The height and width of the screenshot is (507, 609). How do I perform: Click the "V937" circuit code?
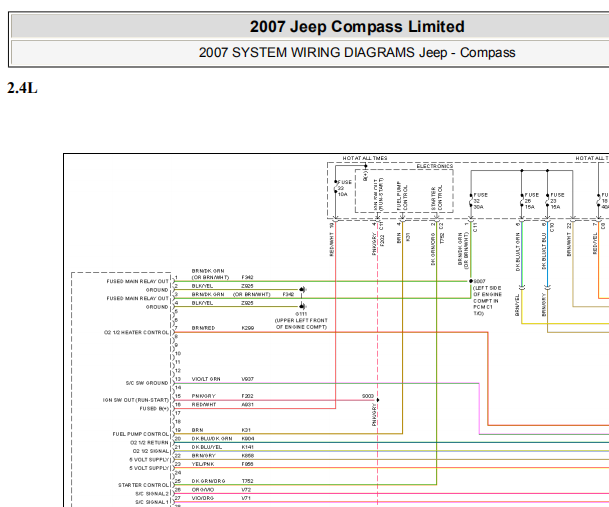247,379
